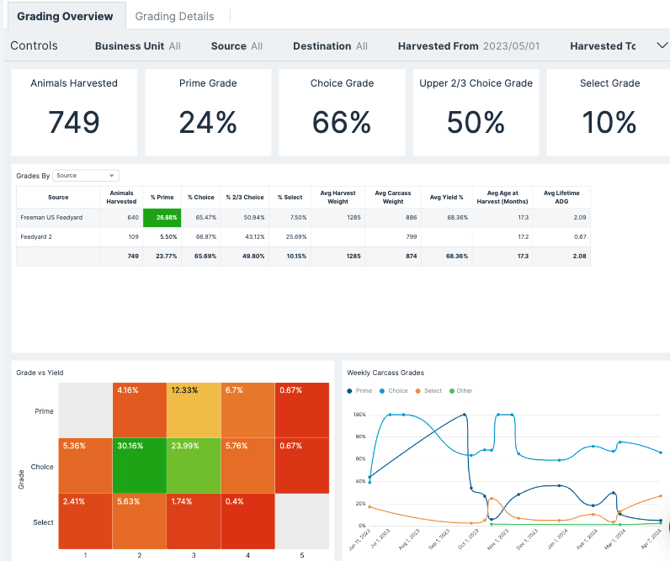Click the Animals Harvested 749 KPI card
Screen dimensions: 670x561
pyautogui.click(x=74, y=113)
